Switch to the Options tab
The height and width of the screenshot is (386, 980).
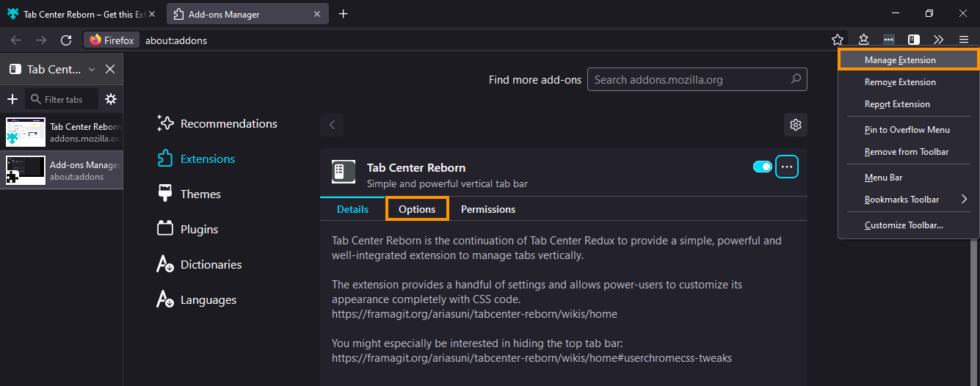[417, 209]
